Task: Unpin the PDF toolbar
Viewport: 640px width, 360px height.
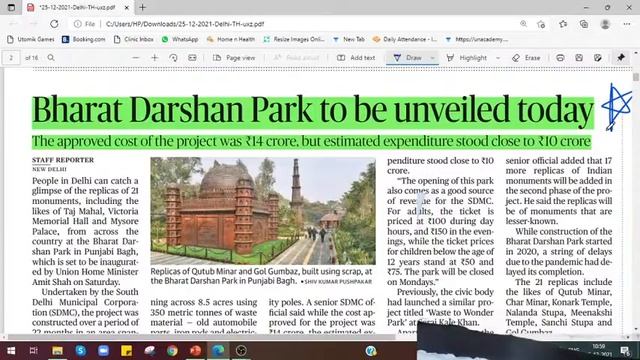Action: 621,58
